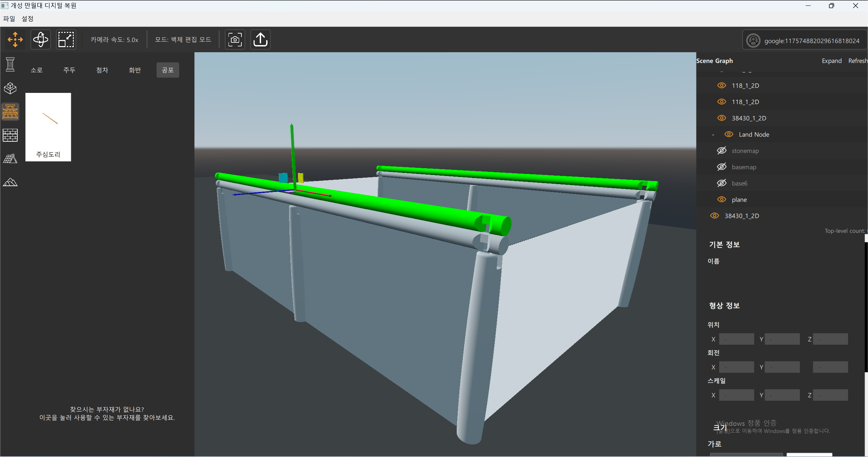Image resolution: width=868 pixels, height=457 pixels.
Task: Open the terrain mountain sidebar icon
Action: tap(10, 182)
